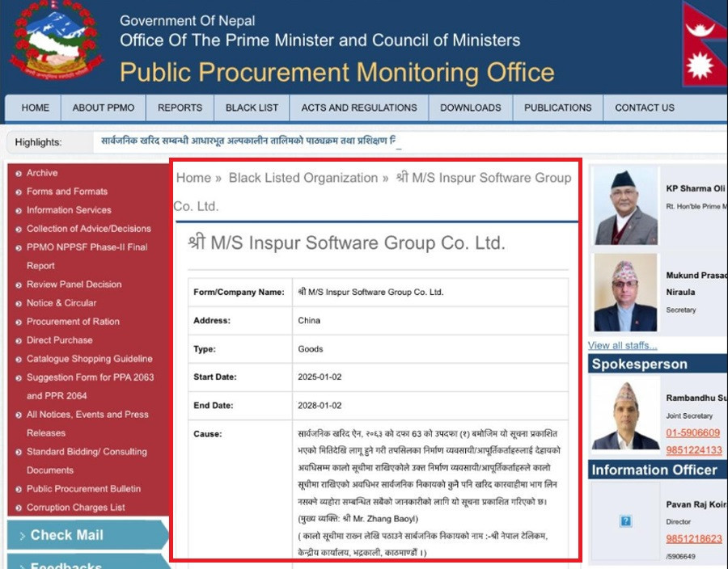The height and width of the screenshot is (569, 728).
Task: Click the Nepal flag image in header
Action: pyautogui.click(x=705, y=44)
